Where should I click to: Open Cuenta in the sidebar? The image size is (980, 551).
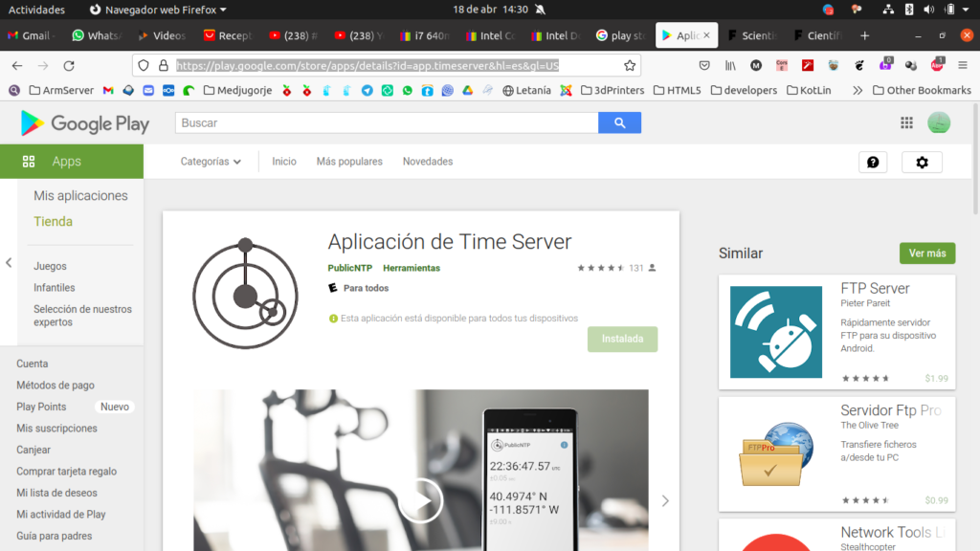coord(32,364)
